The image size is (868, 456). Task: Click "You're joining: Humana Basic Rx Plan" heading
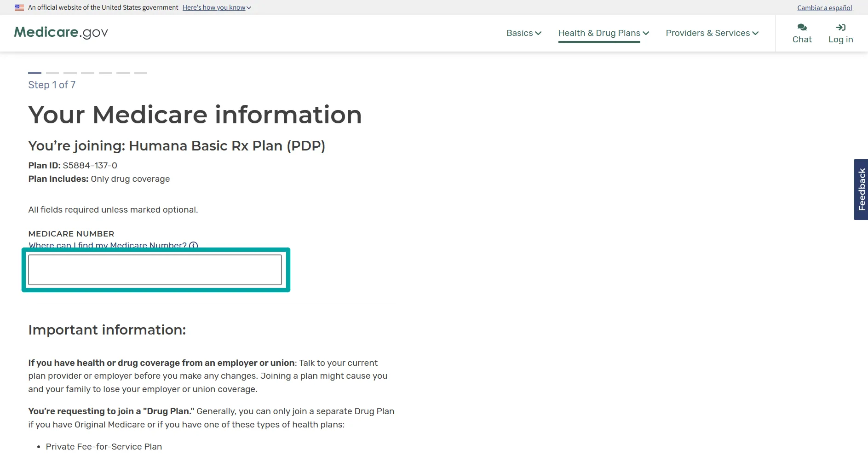click(177, 146)
